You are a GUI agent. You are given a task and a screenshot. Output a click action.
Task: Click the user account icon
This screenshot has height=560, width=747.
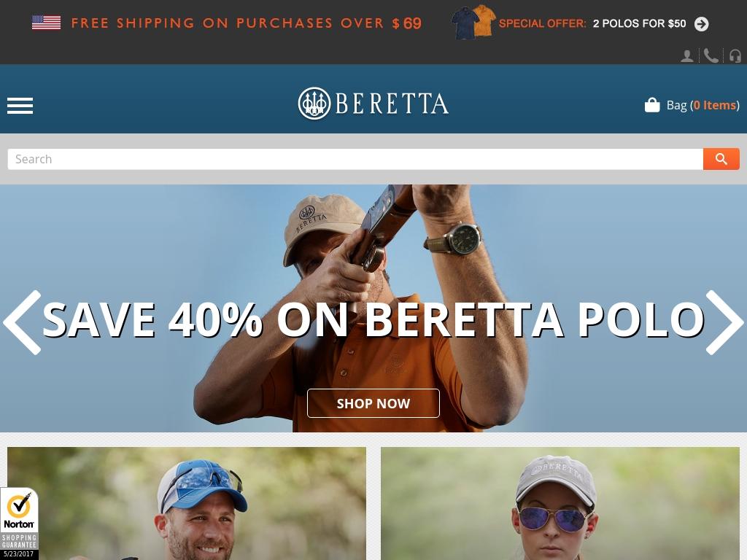[x=686, y=56]
